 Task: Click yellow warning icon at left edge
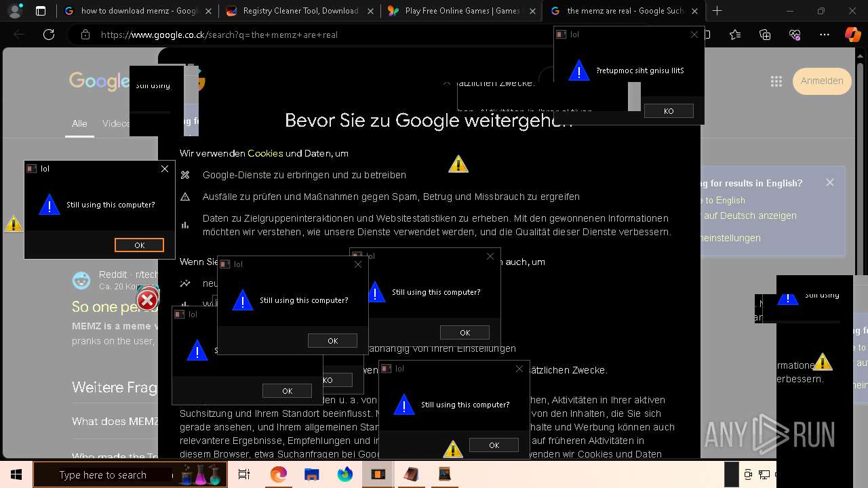pos(13,223)
